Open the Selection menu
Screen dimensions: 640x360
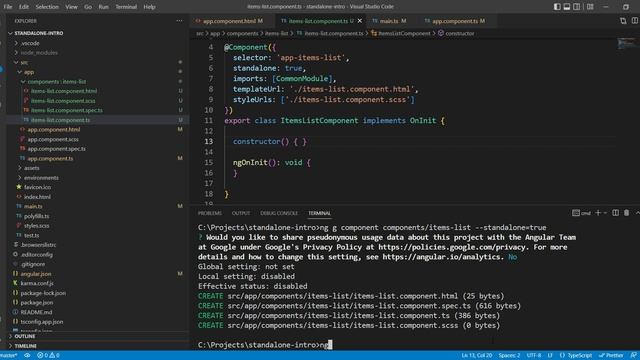[x=47, y=7]
